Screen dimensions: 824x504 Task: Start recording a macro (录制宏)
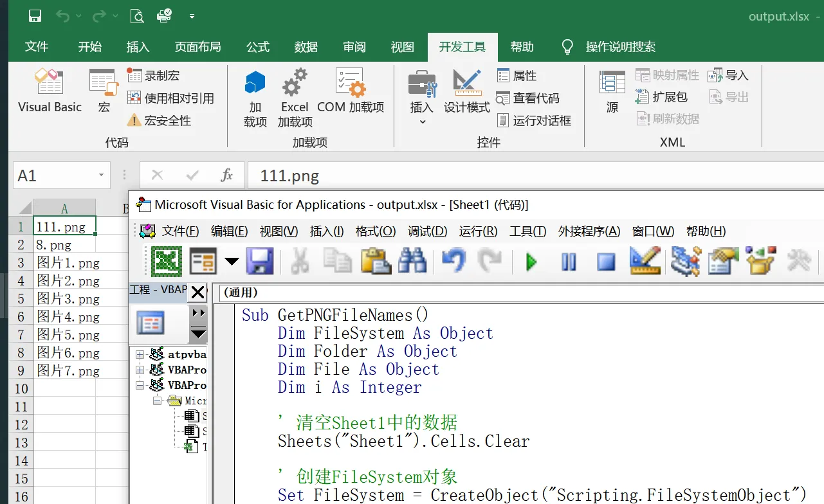pyautogui.click(x=153, y=75)
